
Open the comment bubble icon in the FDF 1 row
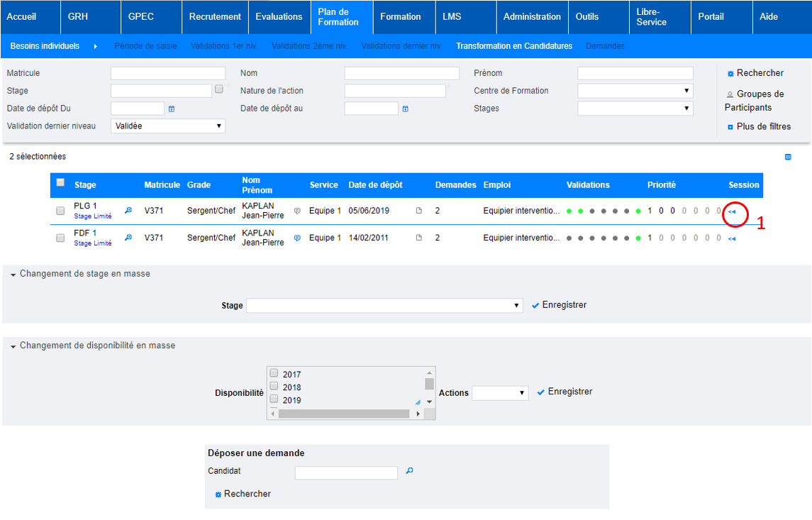[297, 238]
